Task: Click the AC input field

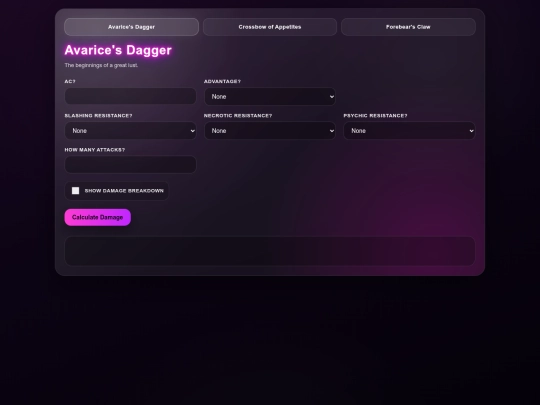Action: click(x=131, y=96)
